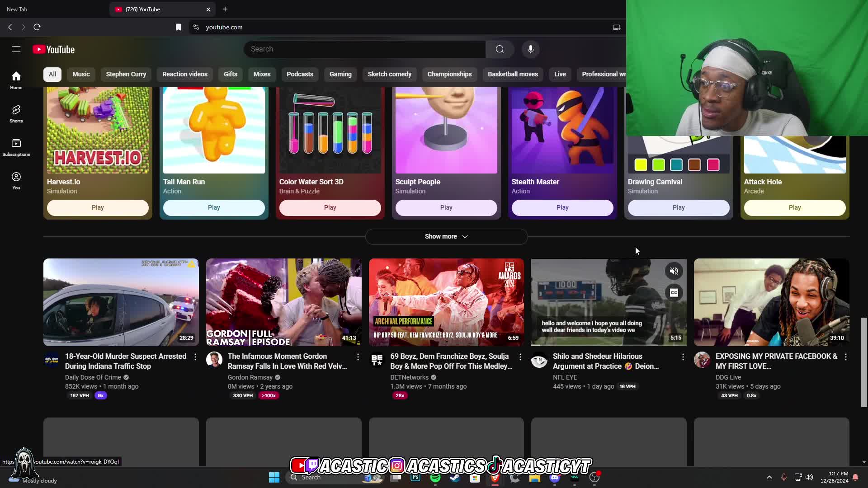Select the Gaming filter chip
Screen dimensions: 868x488
coord(340,74)
